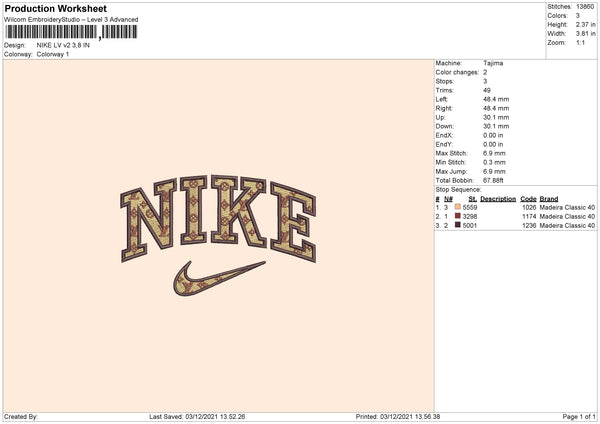Screen dimensions: 600x424
Task: Click the Brand column header
Action: (549, 199)
